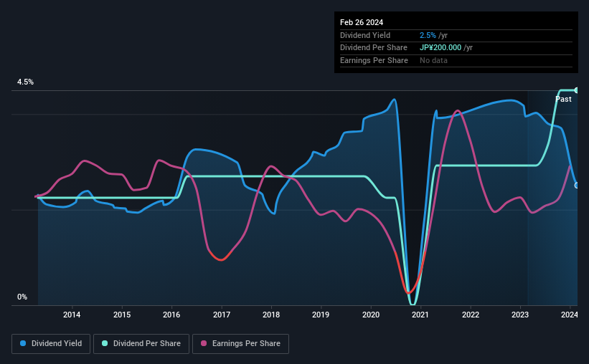Click the 2023 x-axis year label
589x364 pixels.
520,315
